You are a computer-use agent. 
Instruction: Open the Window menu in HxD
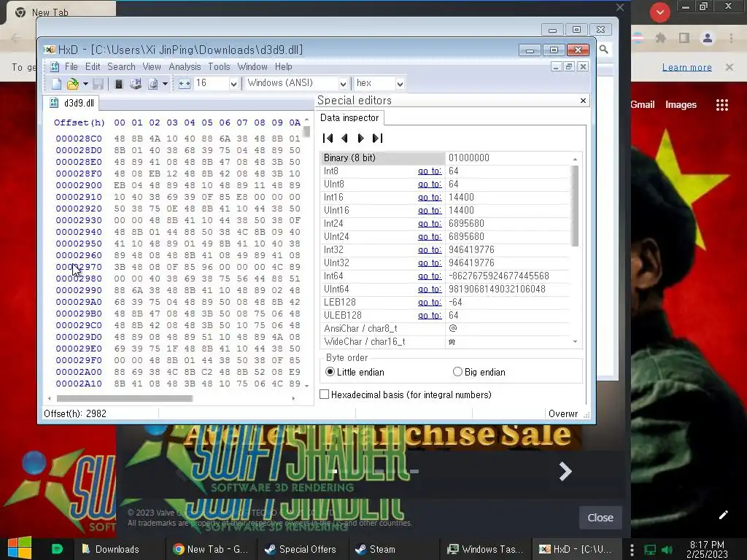click(252, 66)
